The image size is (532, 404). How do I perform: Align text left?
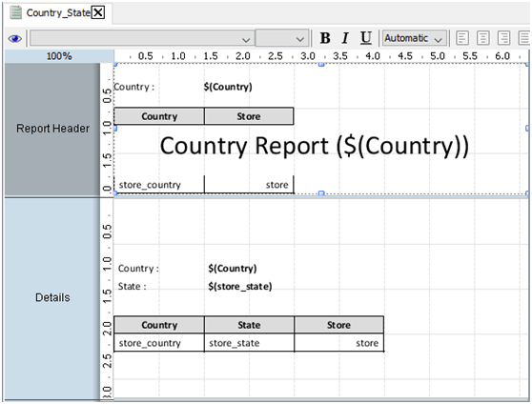(x=462, y=38)
